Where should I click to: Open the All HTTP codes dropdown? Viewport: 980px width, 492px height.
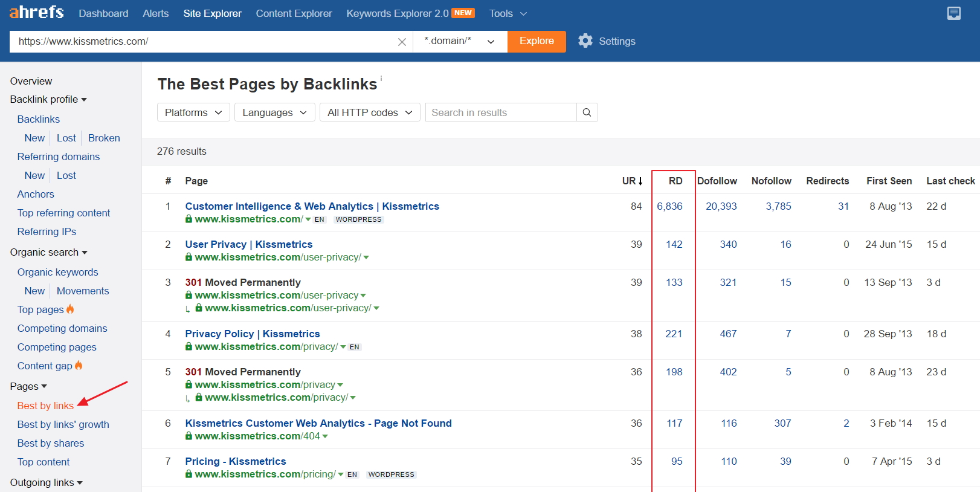pos(370,112)
